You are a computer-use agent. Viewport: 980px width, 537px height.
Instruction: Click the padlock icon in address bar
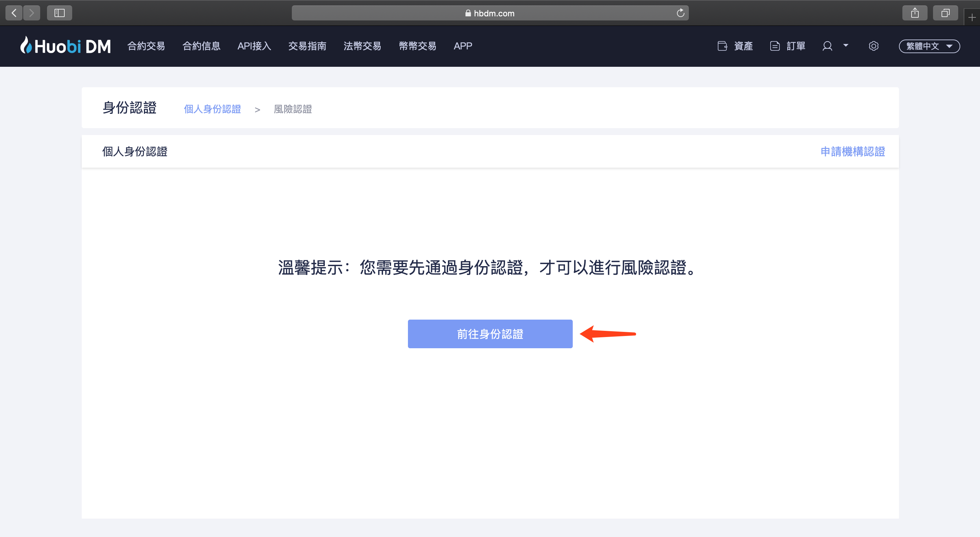[468, 13]
